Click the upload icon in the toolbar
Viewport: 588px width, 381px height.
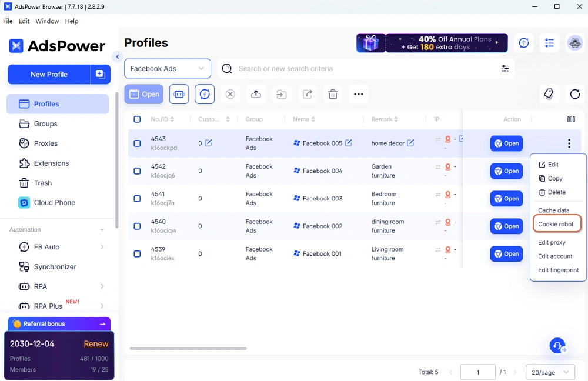pos(256,94)
